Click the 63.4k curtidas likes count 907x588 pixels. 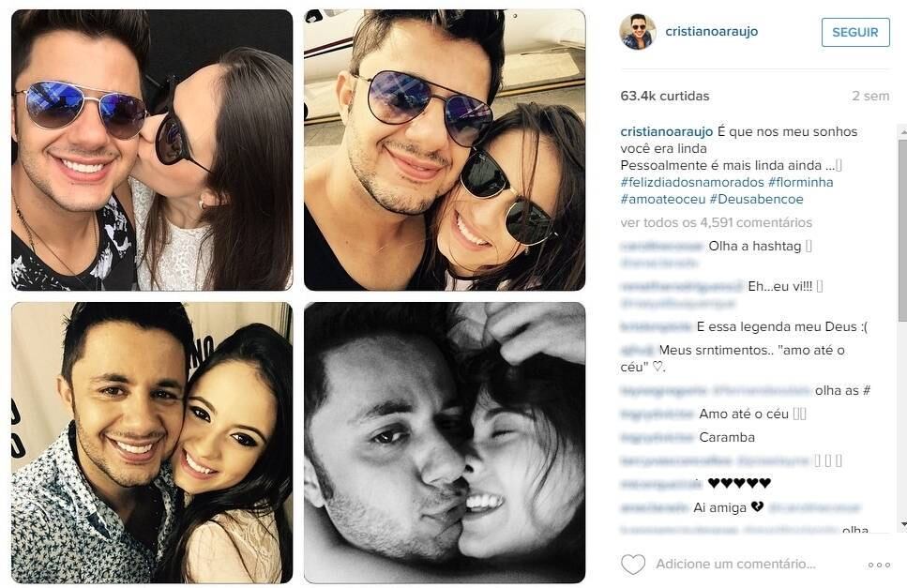pos(665,96)
